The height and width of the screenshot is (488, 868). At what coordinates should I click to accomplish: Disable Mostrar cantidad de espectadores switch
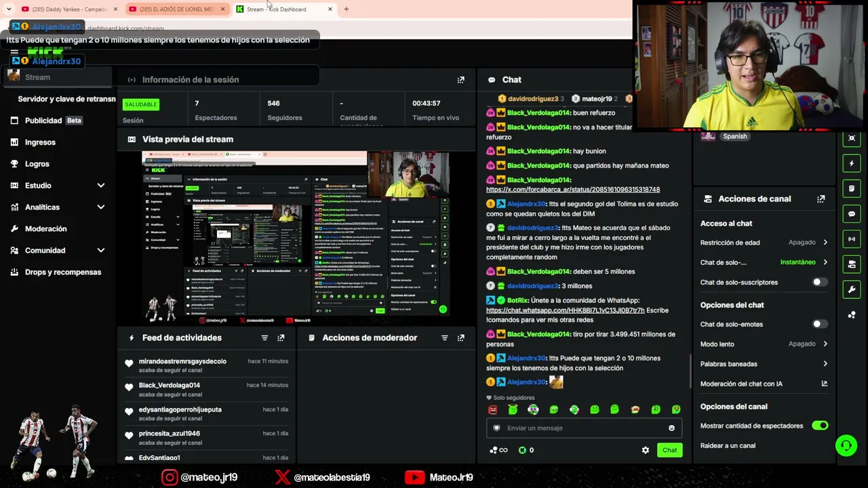[820, 426]
